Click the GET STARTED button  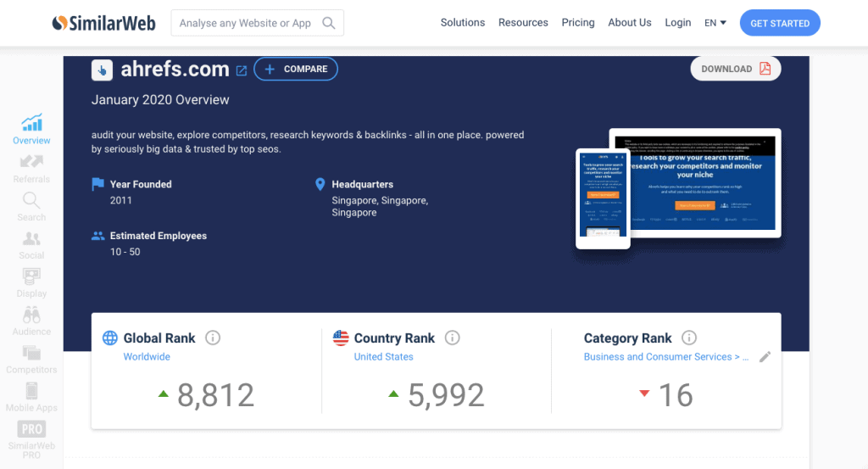(780, 23)
